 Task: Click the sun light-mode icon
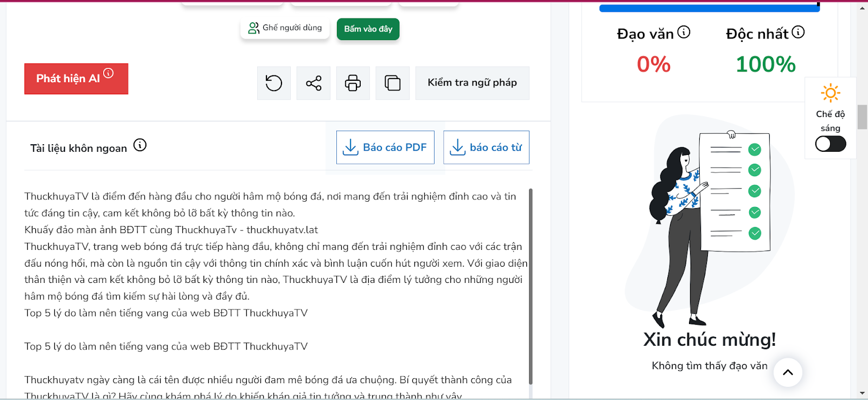click(831, 93)
